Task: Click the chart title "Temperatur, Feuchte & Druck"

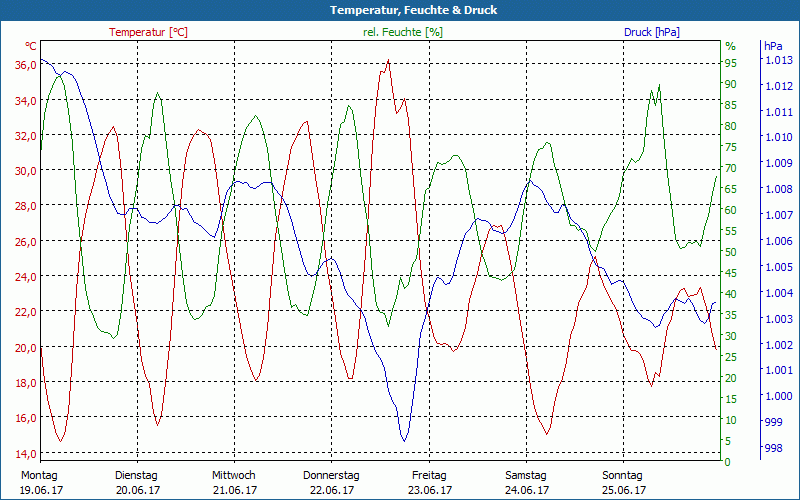Action: 413,10
